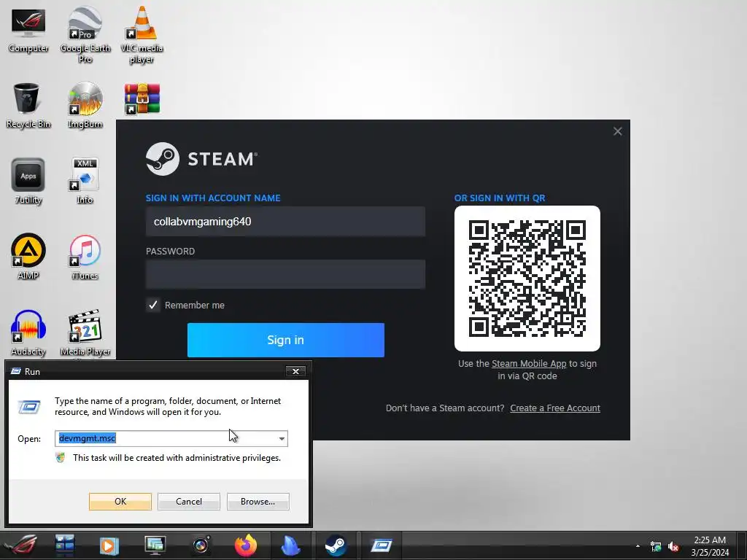This screenshot has width=747, height=560.
Task: Click the Steam logo in sign-in window
Action: pyautogui.click(x=201, y=159)
